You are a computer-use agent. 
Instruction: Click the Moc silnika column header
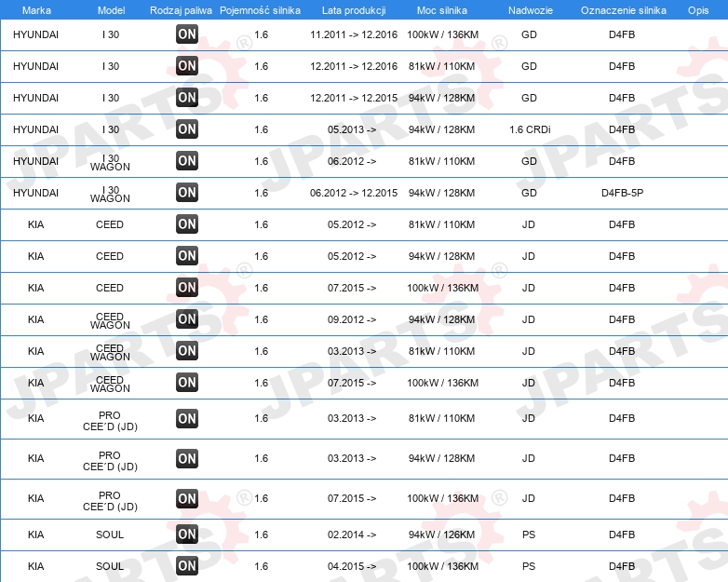pyautogui.click(x=442, y=10)
